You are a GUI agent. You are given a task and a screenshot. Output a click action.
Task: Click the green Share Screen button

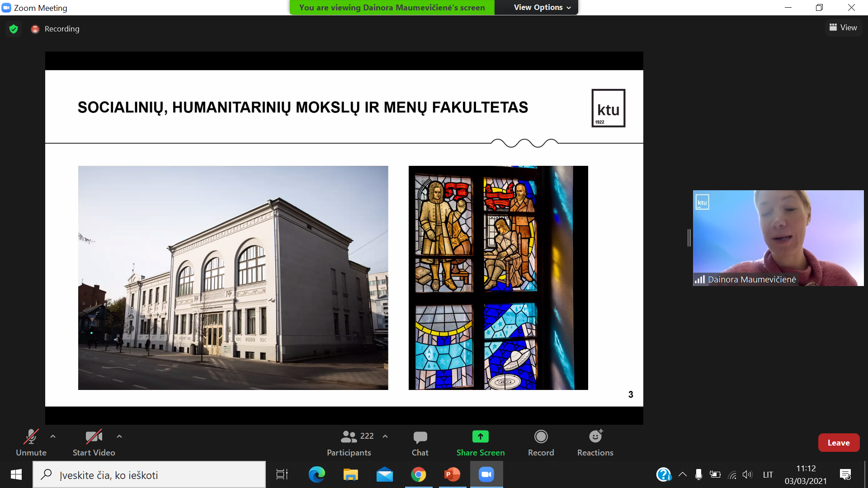[481, 443]
